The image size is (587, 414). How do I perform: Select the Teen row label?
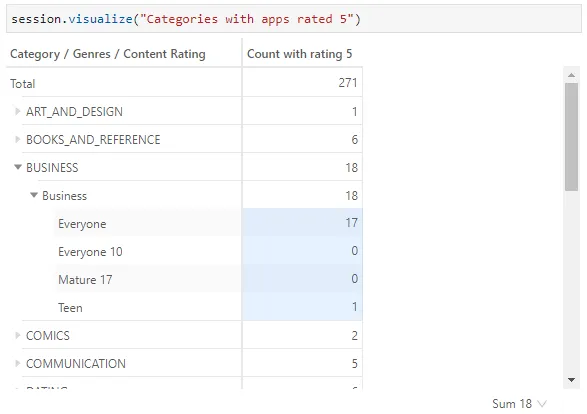(x=70, y=308)
